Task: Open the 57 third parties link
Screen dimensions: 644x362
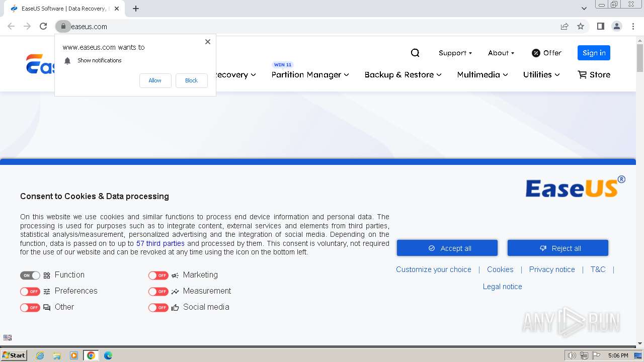Action: (160, 243)
